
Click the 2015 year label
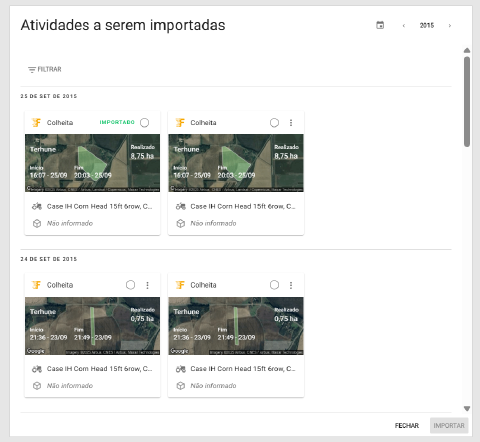point(427,25)
